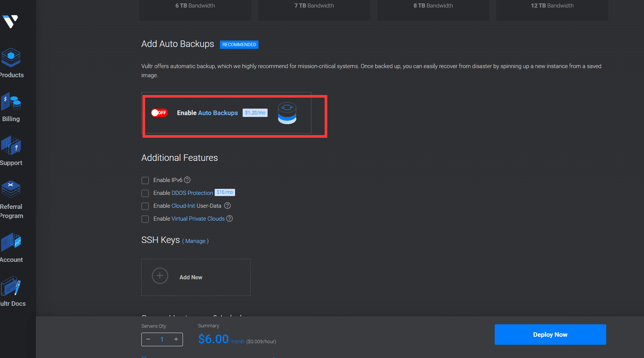Open the Virtual Private Clouds link

pos(198,219)
